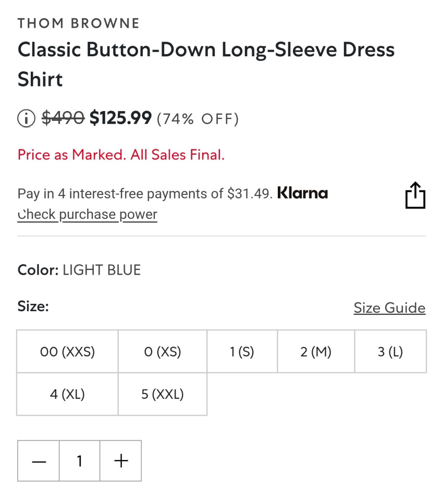The image size is (443, 504).
Task: Pick size 5 (XXL)
Action: (163, 394)
